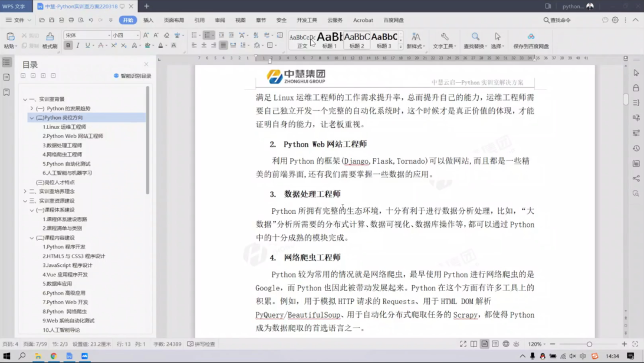Apply superscript with the X² icon
Screen dimensions: 644x363
point(114,45)
